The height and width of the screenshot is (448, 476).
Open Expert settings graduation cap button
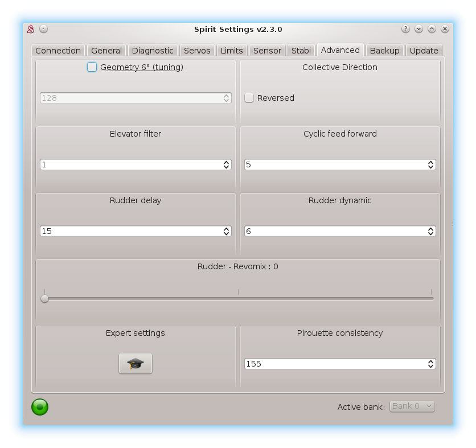(136, 363)
